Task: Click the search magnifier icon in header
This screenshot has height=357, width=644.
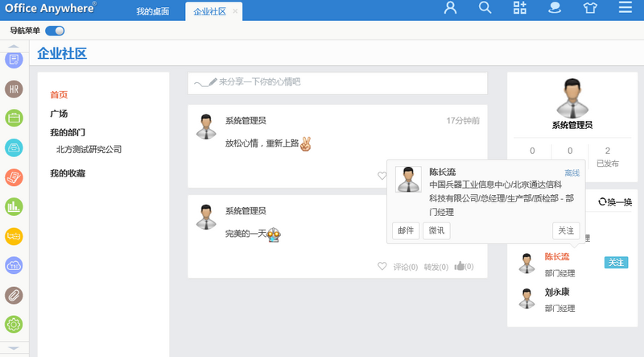Action: [x=485, y=9]
